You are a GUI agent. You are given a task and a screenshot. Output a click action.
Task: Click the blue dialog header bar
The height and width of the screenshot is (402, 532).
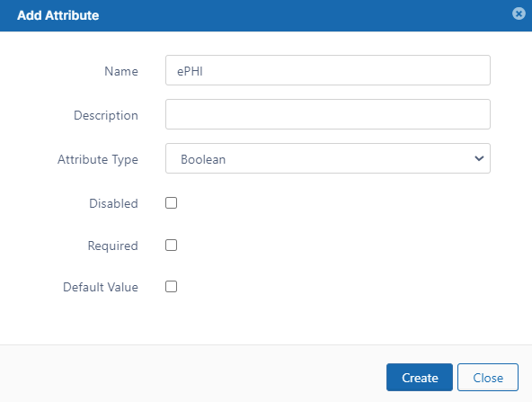266,15
